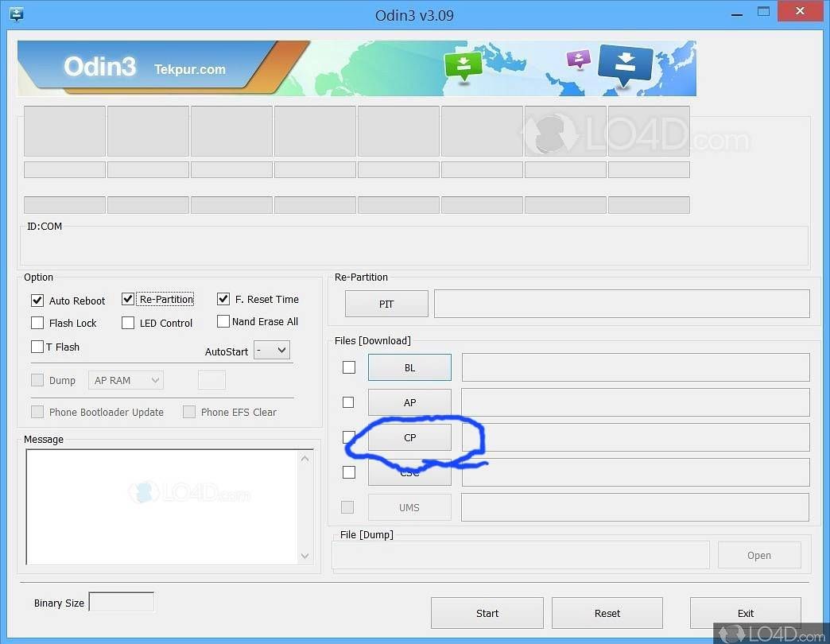Viewport: 830px width, 644px height.
Task: Uncheck the Re-Partition option
Action: click(x=128, y=299)
